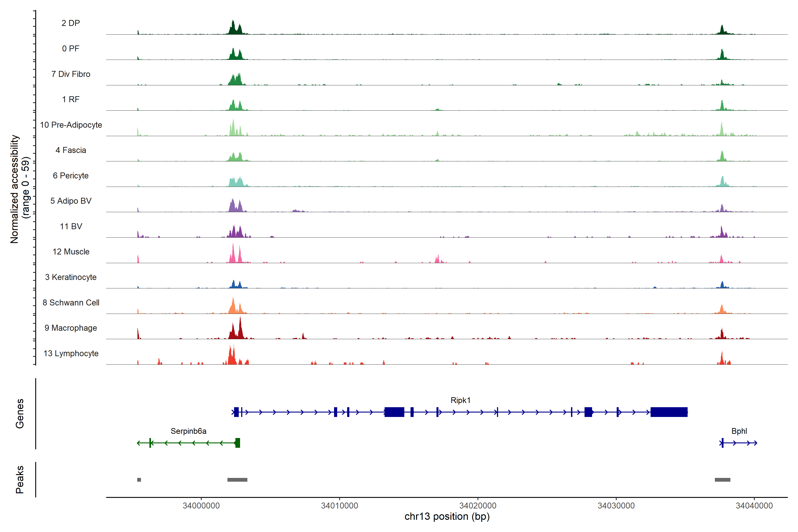Viewport: 798px width, 532px height.
Task: Click the leftmost small gray peak marker
Action: click(139, 480)
